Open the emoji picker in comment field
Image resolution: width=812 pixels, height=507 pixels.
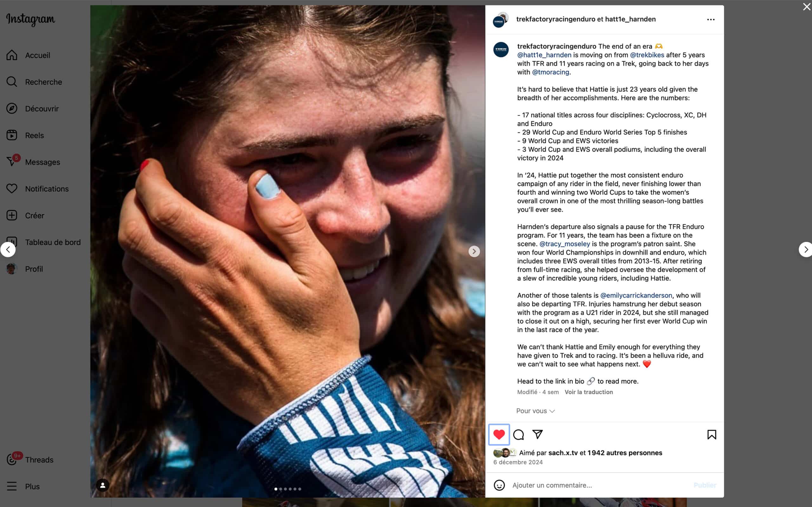[499, 485]
